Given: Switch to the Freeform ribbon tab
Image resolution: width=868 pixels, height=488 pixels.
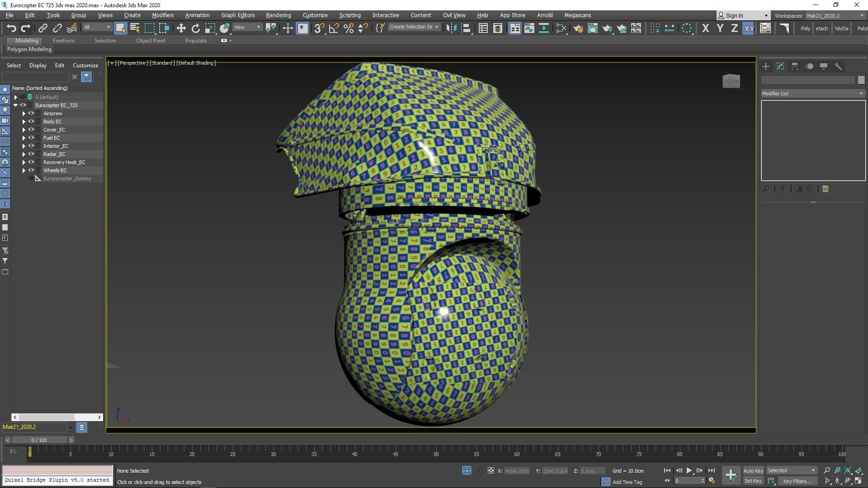Looking at the screenshot, I should click(63, 41).
